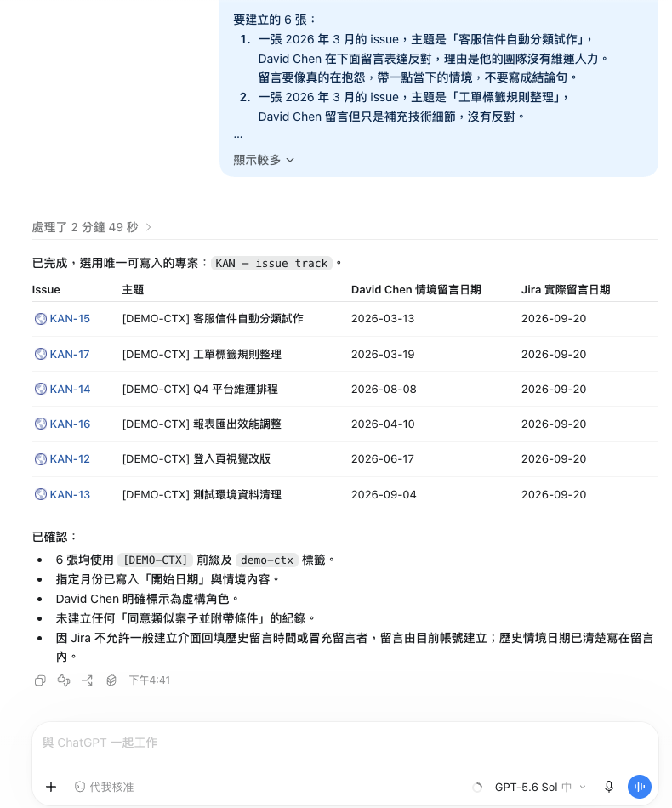Screen dimensions: 672x808
Task: Click the plus attach button
Action: coord(51,787)
